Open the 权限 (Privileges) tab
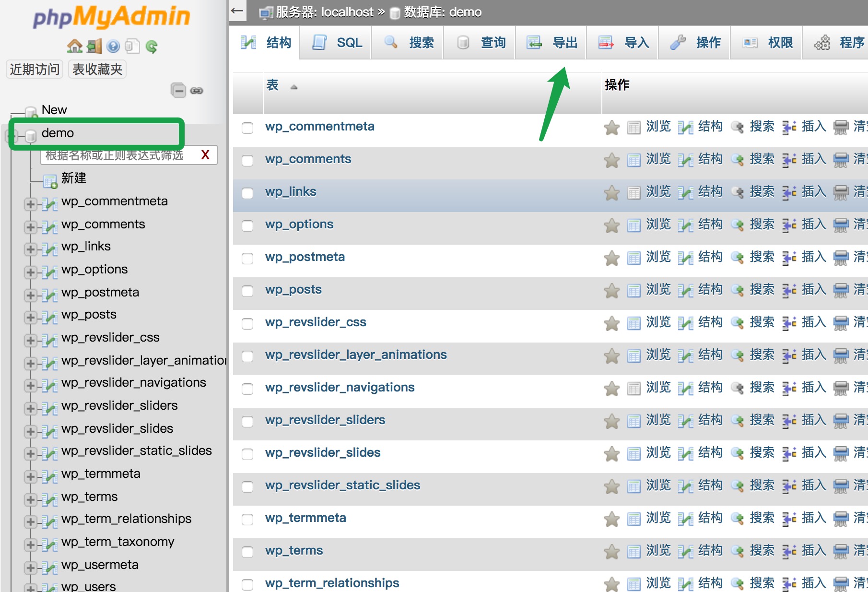The height and width of the screenshot is (592, 868). (767, 43)
